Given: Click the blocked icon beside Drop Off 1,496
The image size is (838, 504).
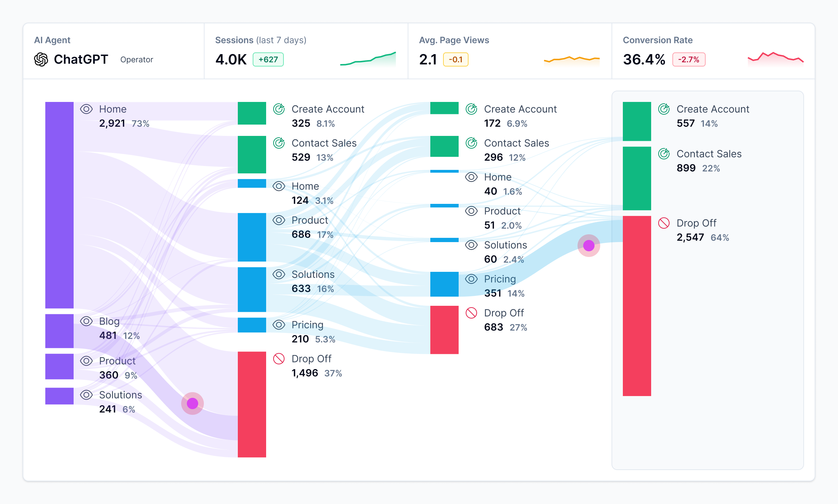Looking at the screenshot, I should coord(279,359).
